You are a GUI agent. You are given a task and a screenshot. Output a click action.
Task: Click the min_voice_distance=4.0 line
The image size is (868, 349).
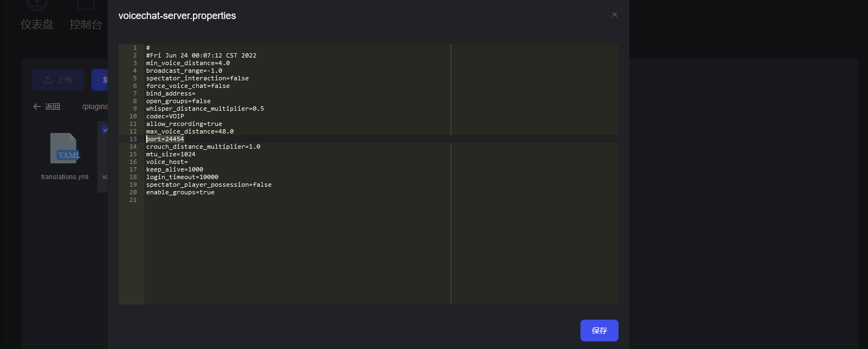(x=188, y=63)
